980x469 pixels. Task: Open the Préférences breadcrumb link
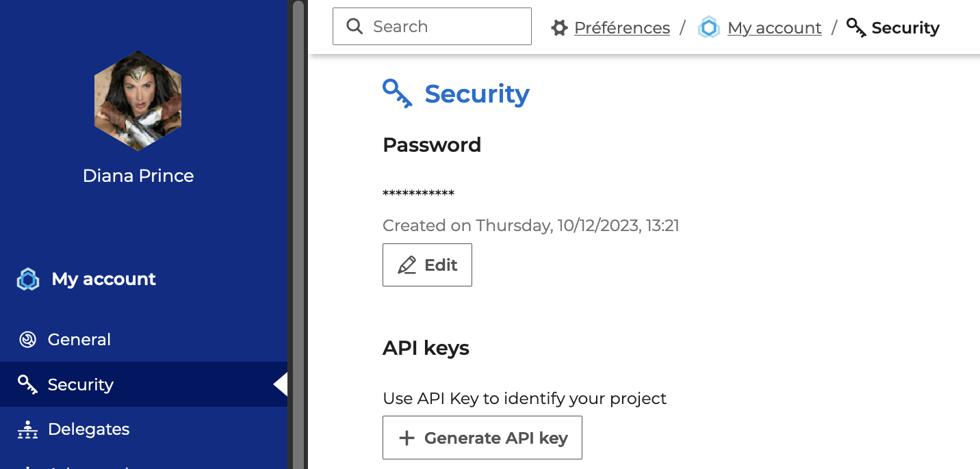point(621,28)
